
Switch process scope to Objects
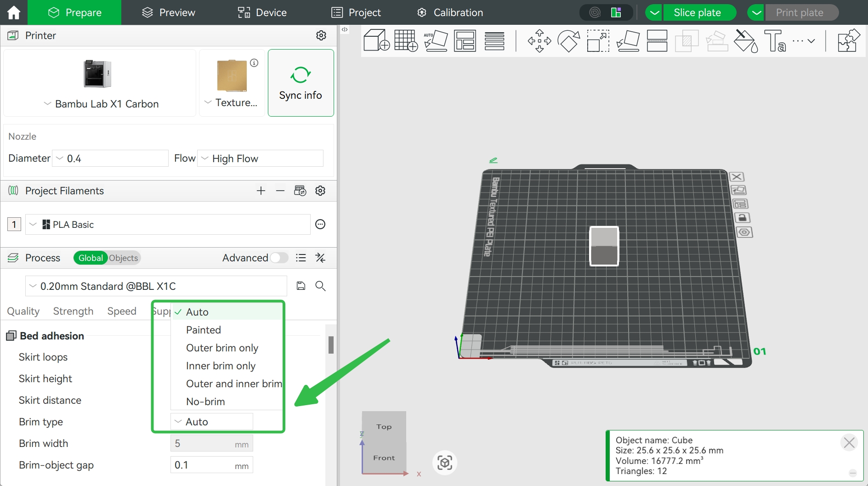point(124,258)
